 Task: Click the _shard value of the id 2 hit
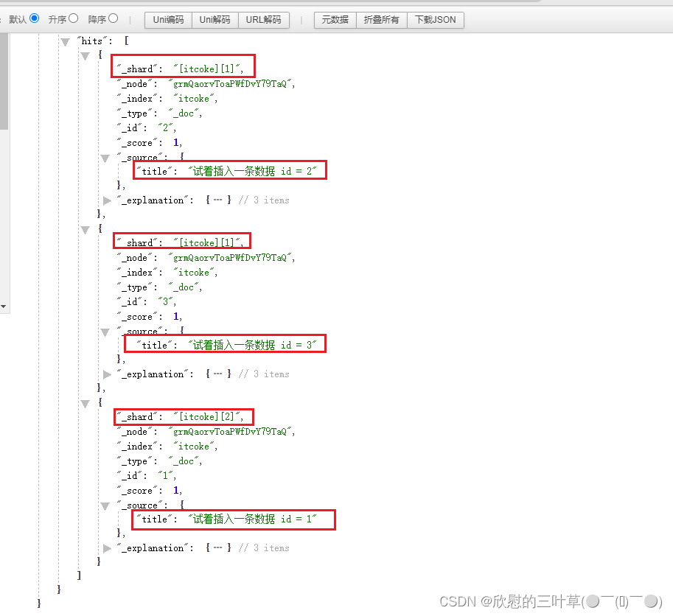coord(208,69)
